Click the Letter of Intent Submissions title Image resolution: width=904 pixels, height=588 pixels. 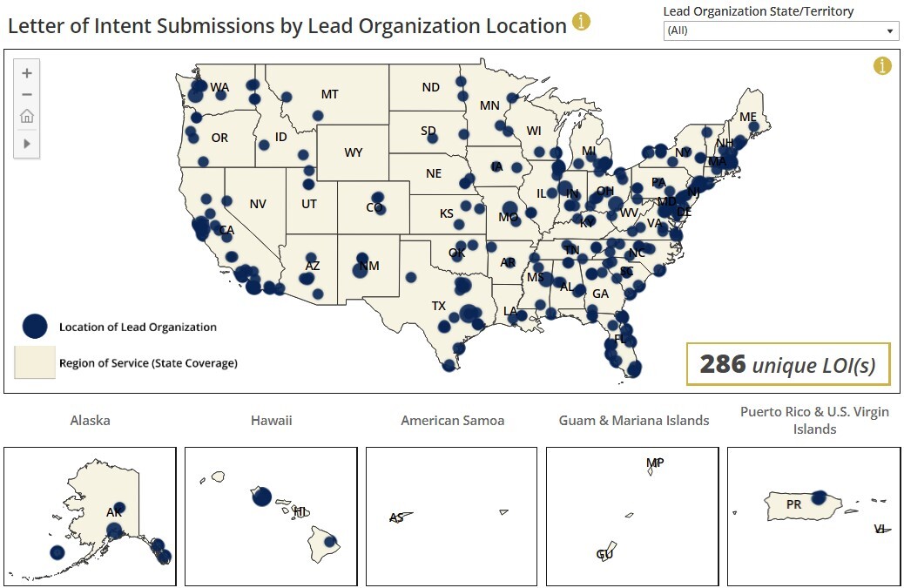tap(287, 26)
